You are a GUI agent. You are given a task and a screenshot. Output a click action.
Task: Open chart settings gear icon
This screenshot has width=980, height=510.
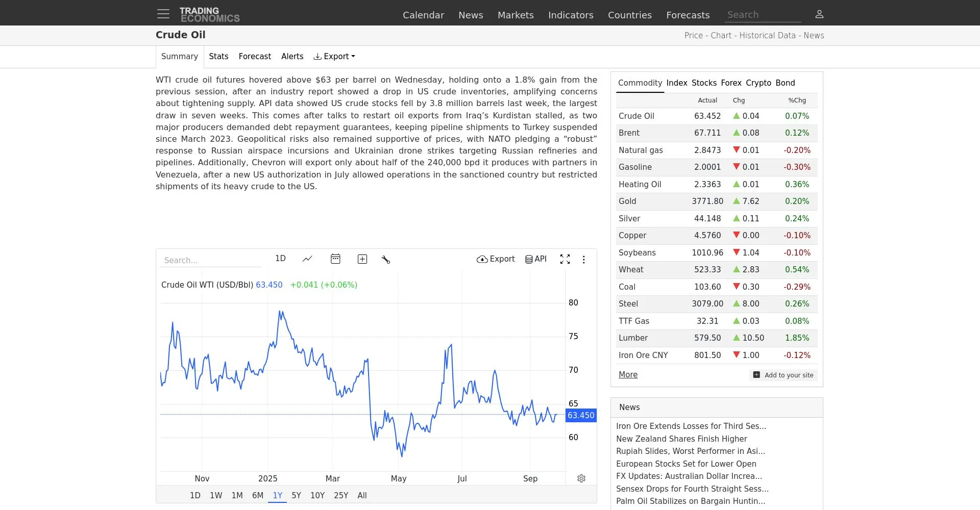click(x=581, y=478)
